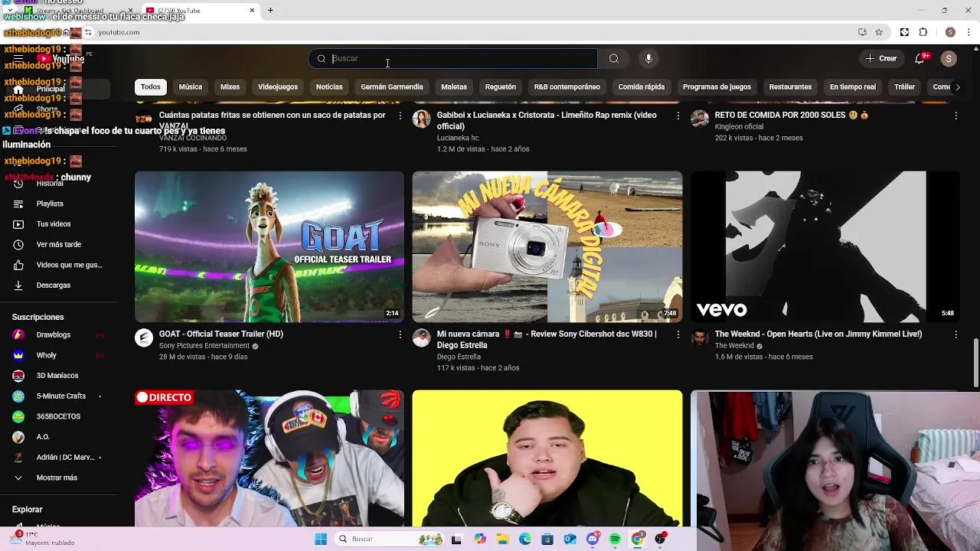This screenshot has height=551, width=980.
Task: Open Chrome three-dot menu
Action: [x=969, y=32]
